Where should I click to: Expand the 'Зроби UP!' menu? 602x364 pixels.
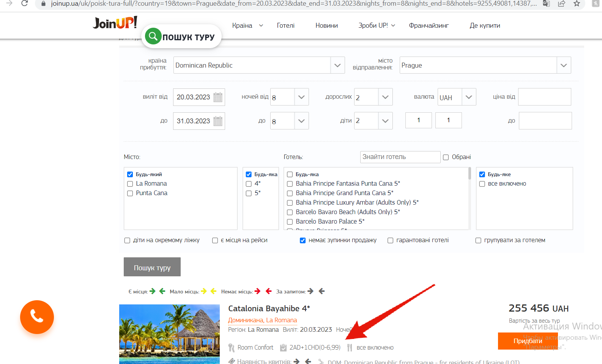point(377,25)
